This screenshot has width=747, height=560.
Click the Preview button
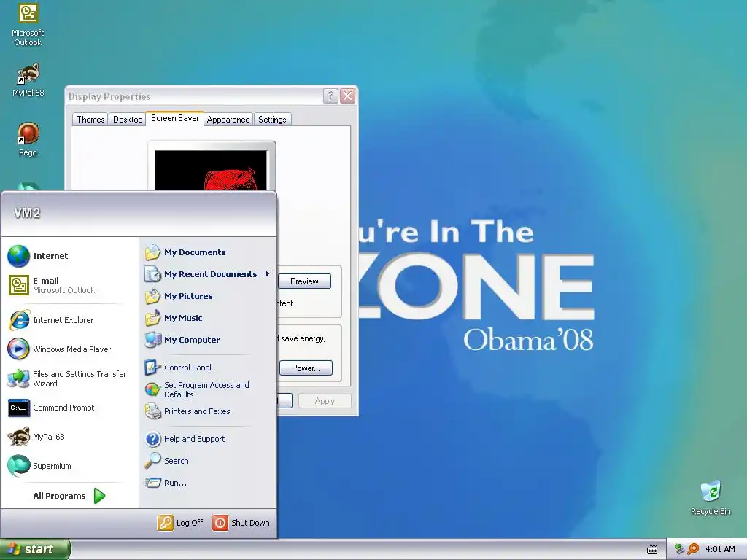(x=304, y=281)
